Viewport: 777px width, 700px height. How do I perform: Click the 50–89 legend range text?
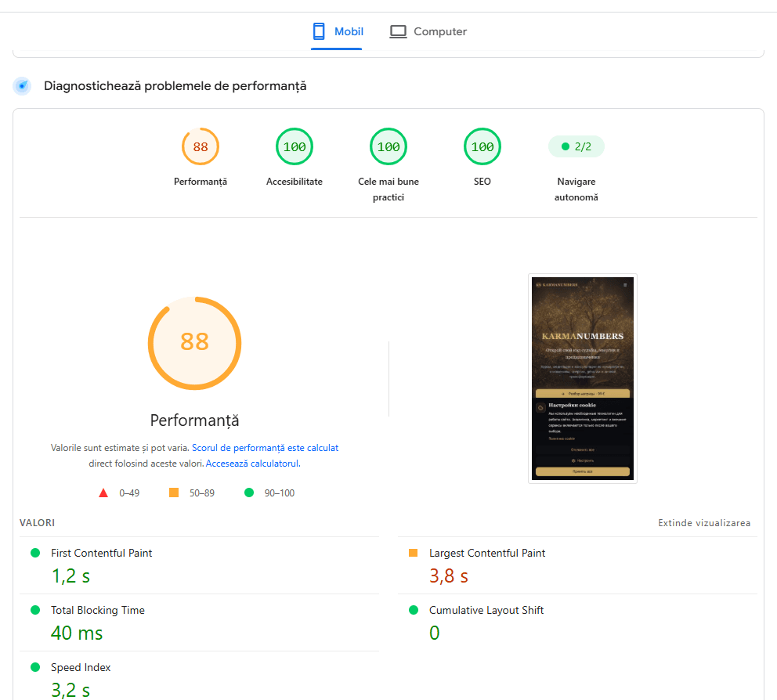pos(201,493)
